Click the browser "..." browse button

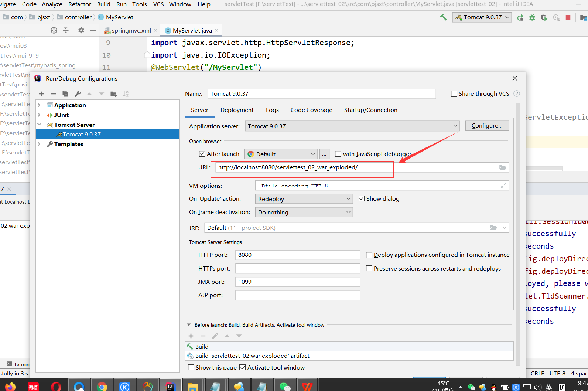(324, 154)
